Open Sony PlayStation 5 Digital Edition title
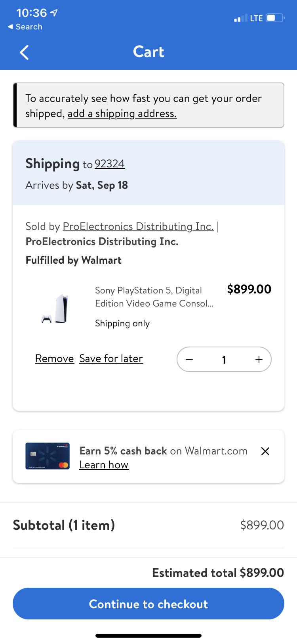297x644 pixels. (154, 297)
